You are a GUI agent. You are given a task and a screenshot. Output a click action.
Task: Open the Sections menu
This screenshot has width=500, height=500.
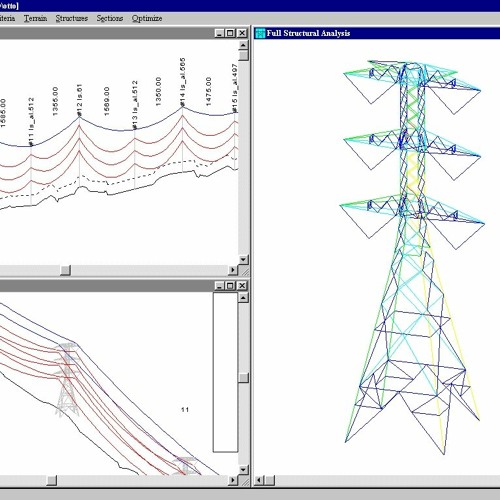(x=110, y=18)
